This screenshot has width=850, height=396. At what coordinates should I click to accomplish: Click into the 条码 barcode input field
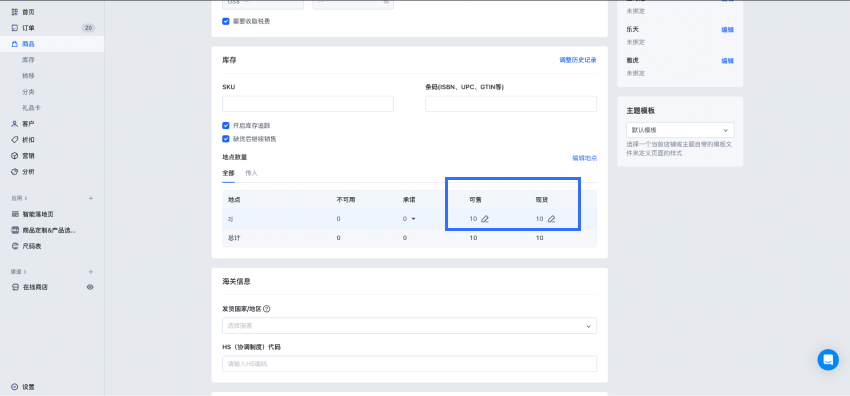(x=511, y=104)
